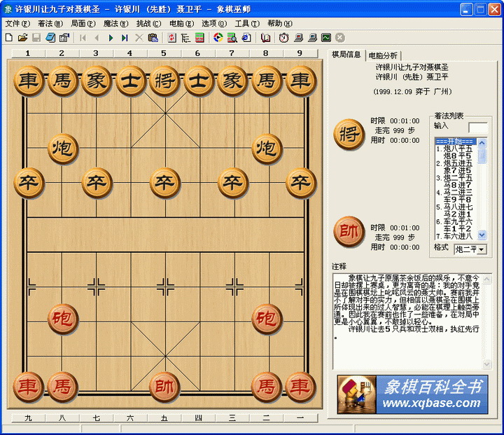
Task: Click the blue notebook toolbar icon
Action: [50, 38]
